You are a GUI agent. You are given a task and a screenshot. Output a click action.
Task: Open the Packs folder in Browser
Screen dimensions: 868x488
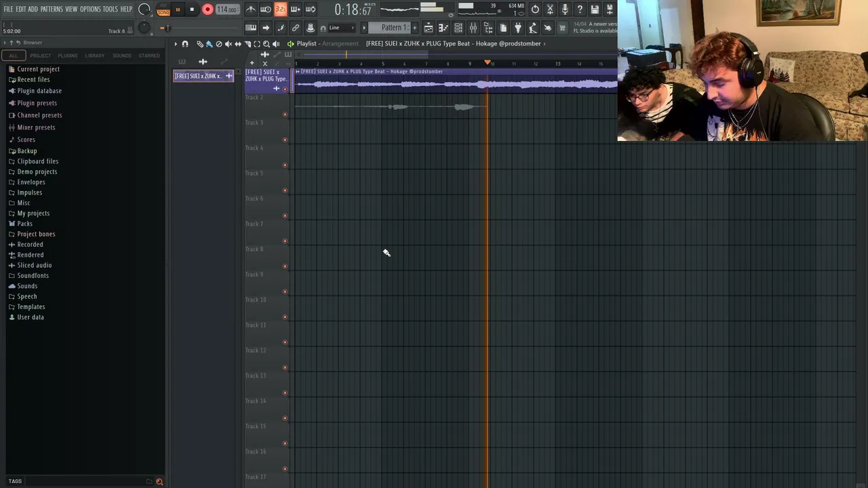(x=24, y=224)
